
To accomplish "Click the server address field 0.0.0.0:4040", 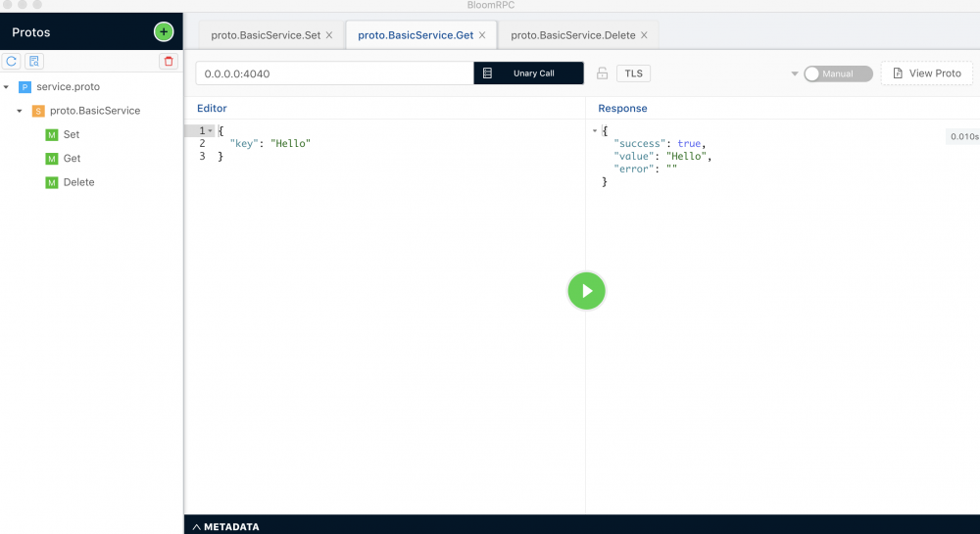I will point(335,73).
